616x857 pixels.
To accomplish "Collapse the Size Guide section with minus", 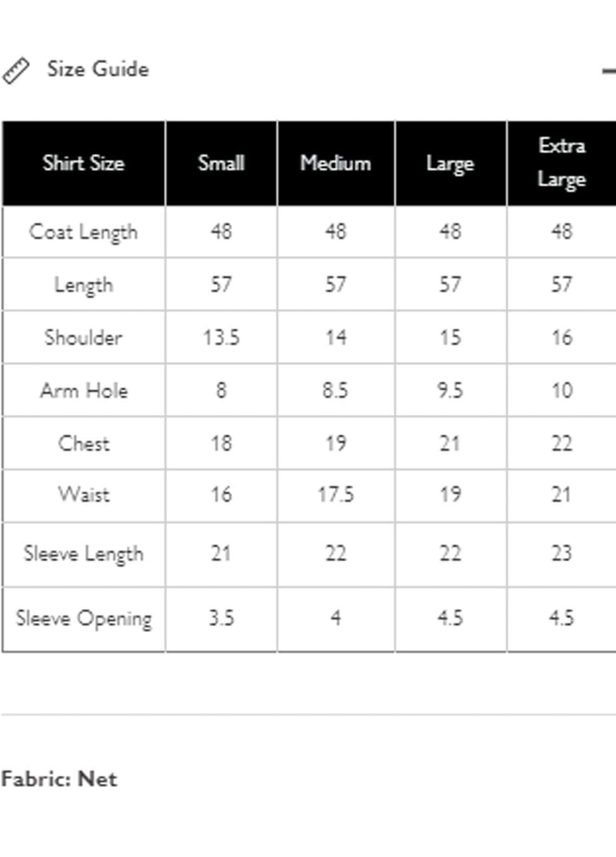I will 609,71.
